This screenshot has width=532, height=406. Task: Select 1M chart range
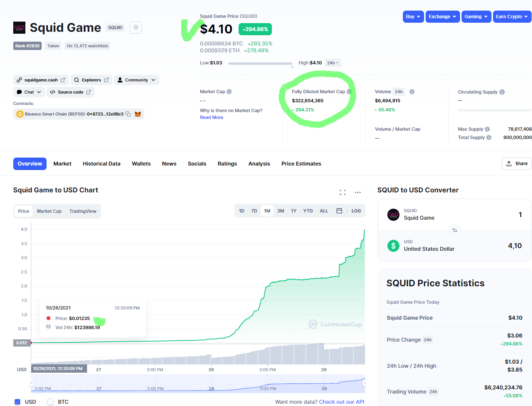coord(267,211)
